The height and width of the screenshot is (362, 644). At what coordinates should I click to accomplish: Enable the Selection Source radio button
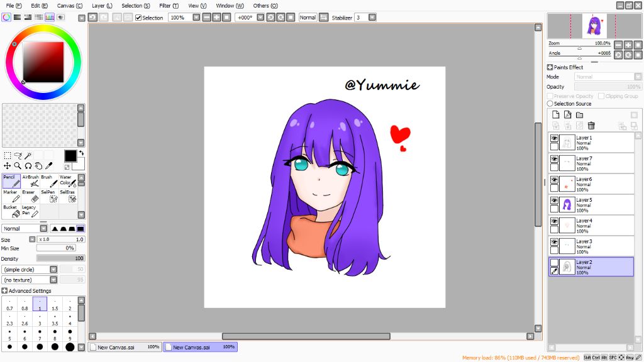(550, 104)
